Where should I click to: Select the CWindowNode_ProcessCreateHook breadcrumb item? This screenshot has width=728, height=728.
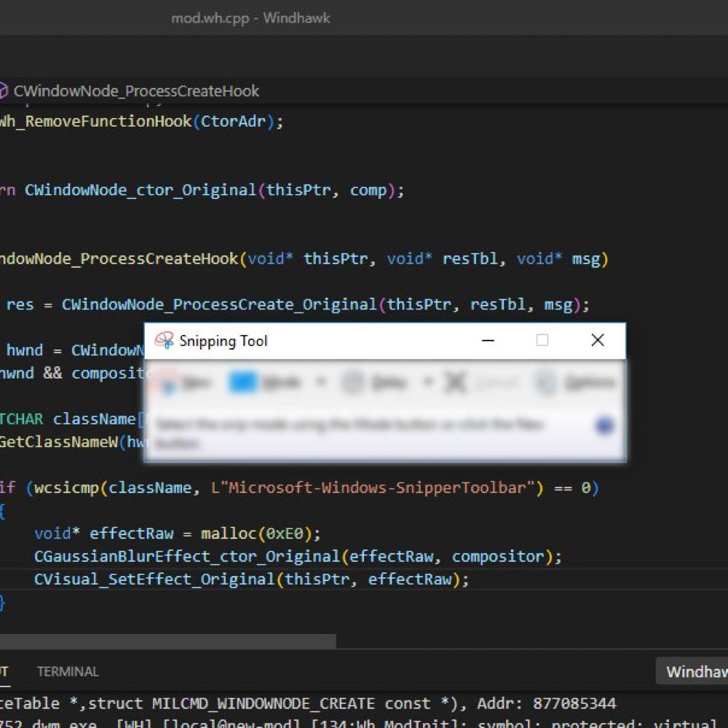[136, 91]
